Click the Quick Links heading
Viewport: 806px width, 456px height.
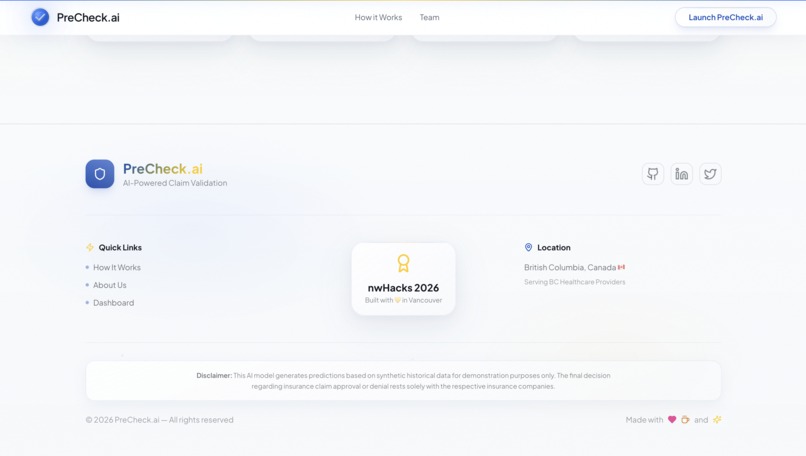(x=120, y=247)
